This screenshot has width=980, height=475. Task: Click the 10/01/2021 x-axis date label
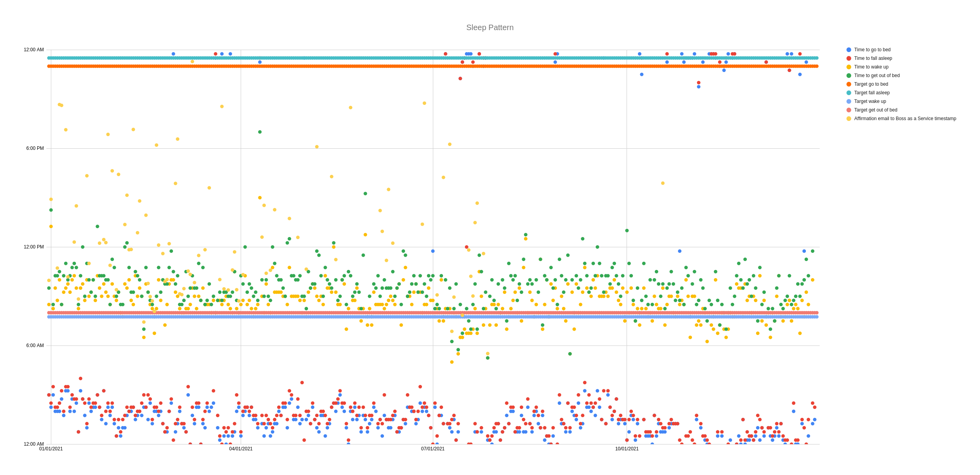tap(627, 449)
